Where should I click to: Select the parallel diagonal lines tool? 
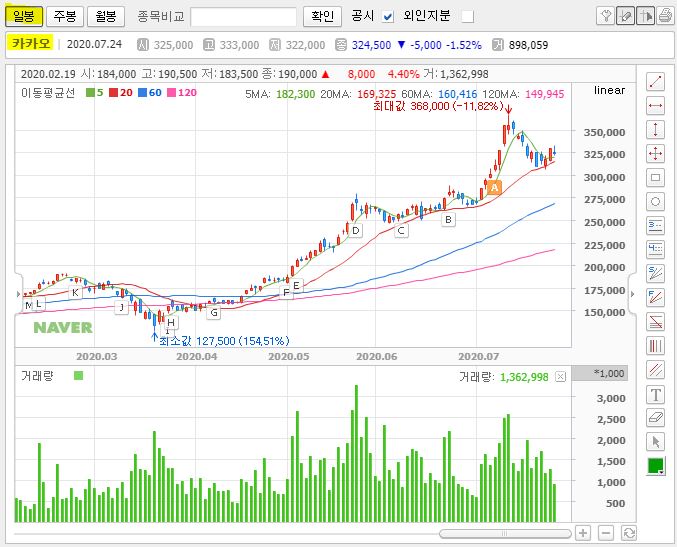click(x=655, y=370)
